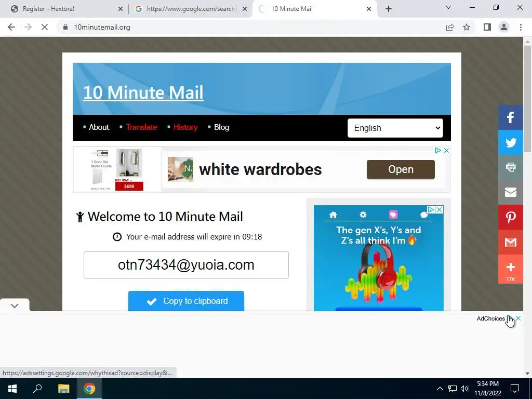This screenshot has height=399, width=532.
Task: Click the scrollbar down arrow
Action: coord(527,373)
